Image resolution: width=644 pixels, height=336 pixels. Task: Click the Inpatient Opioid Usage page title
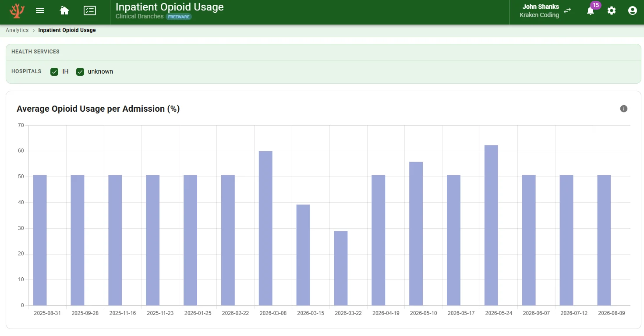point(170,7)
